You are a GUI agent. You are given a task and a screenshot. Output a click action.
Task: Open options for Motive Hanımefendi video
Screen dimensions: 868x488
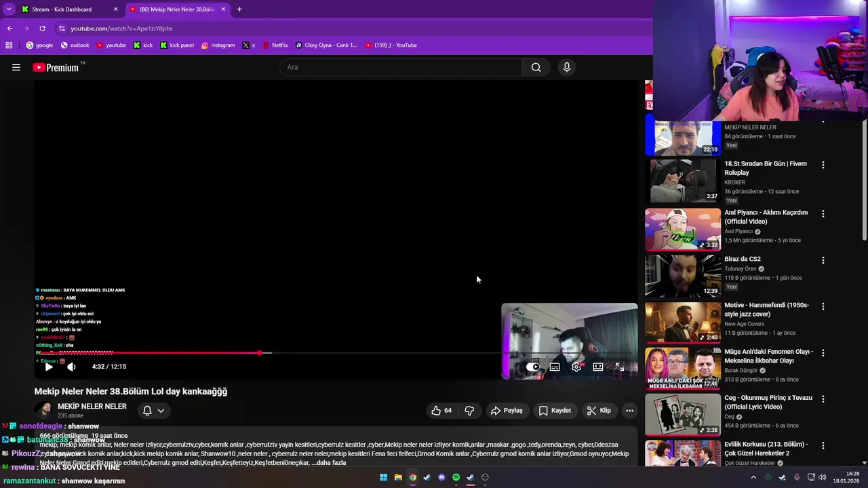tap(823, 306)
